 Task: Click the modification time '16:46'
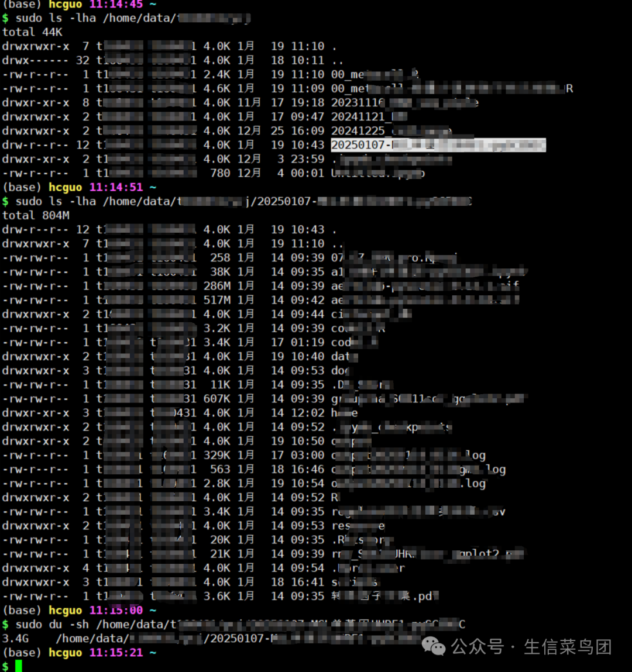pyautogui.click(x=307, y=469)
